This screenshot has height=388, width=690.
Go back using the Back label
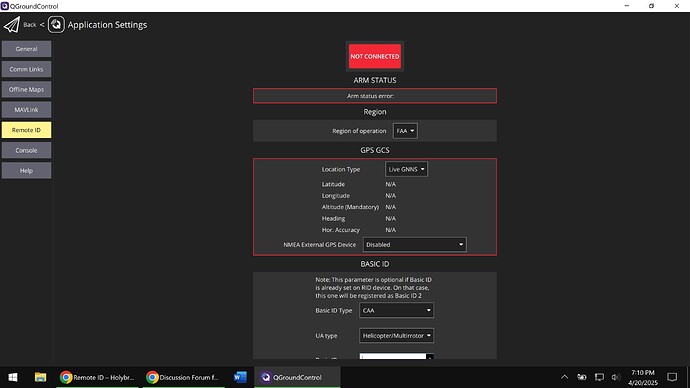point(29,25)
